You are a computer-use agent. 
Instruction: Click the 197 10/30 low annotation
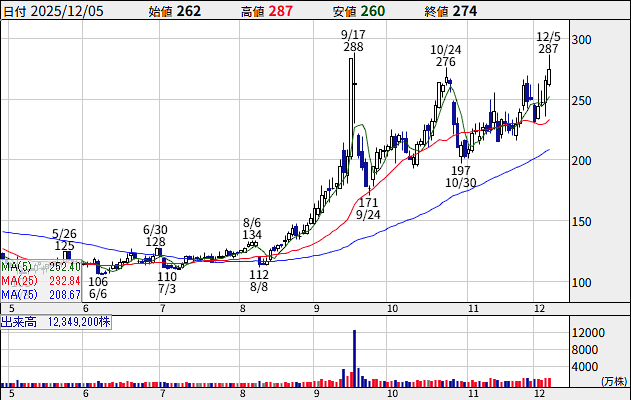point(461,177)
